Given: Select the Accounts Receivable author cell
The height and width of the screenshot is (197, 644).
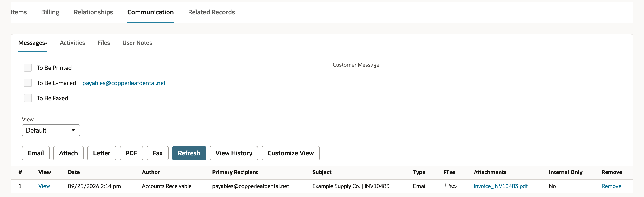Looking at the screenshot, I should tap(167, 186).
